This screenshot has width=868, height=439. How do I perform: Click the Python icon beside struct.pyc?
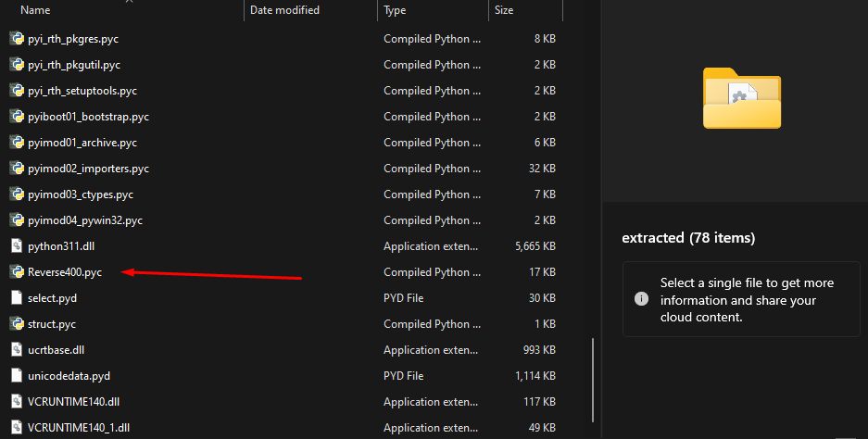click(x=17, y=324)
